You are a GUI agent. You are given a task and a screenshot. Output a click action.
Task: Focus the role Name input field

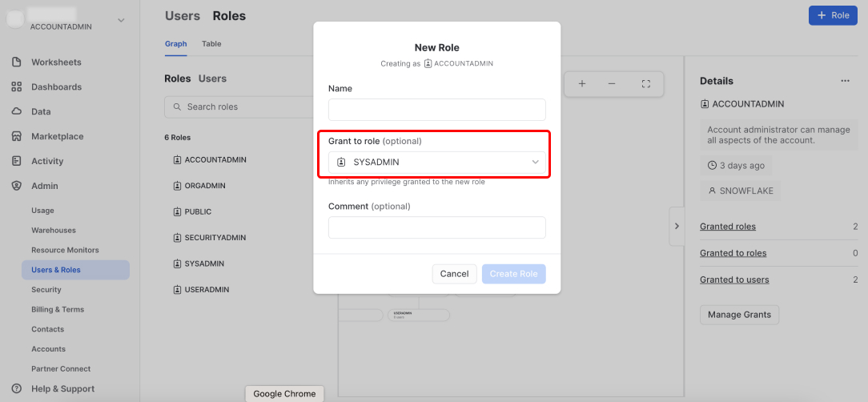[436, 110]
